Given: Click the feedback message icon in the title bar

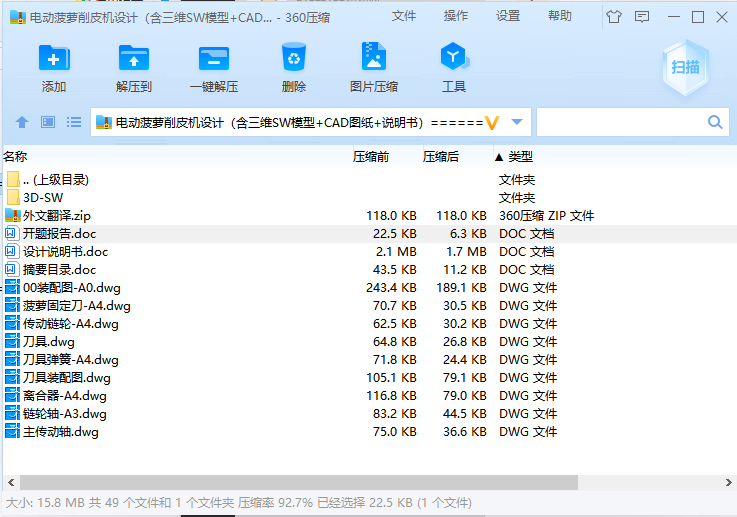Looking at the screenshot, I should 642,17.
